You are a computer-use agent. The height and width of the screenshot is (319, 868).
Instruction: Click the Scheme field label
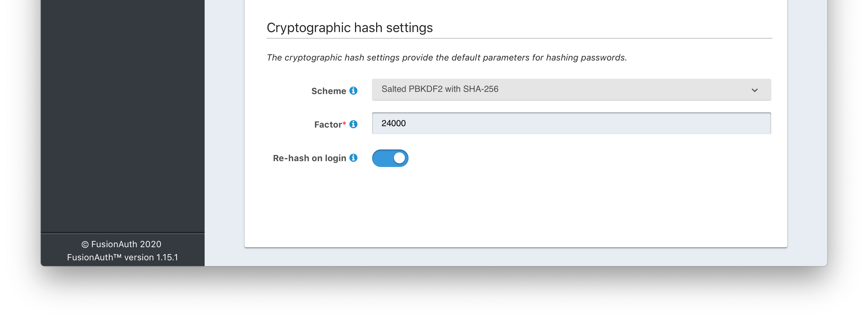coord(328,91)
